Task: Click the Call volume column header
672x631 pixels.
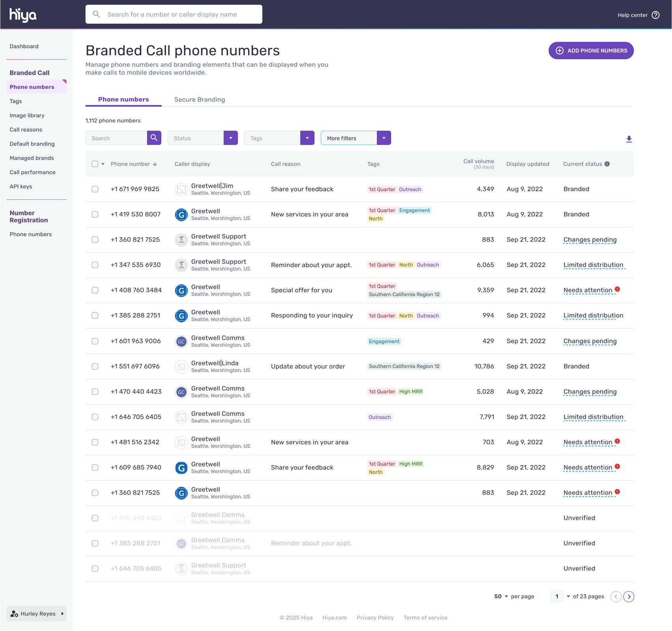Action: click(479, 163)
